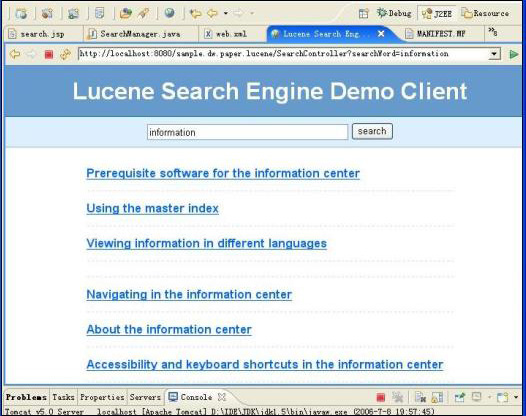Click the open folder search toolbar icon
This screenshot has height=416, width=526.
[x=125, y=13]
